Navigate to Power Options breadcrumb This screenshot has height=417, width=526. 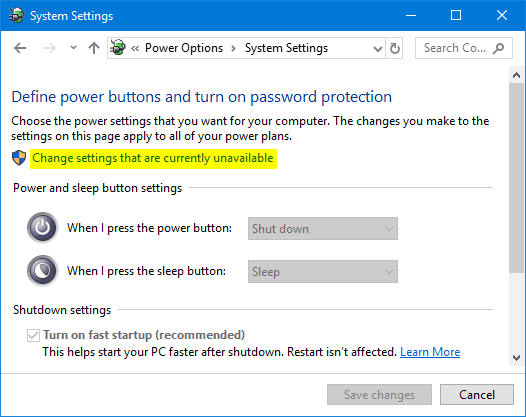point(184,48)
